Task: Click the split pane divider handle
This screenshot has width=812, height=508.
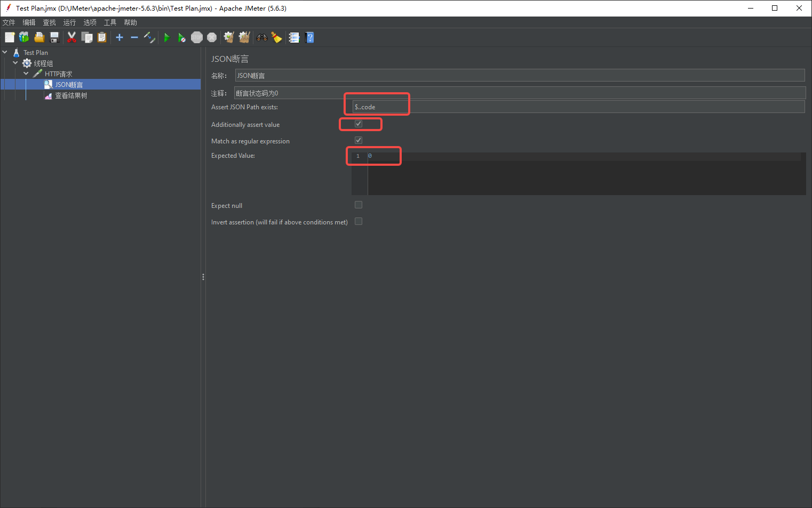Action: (203, 277)
